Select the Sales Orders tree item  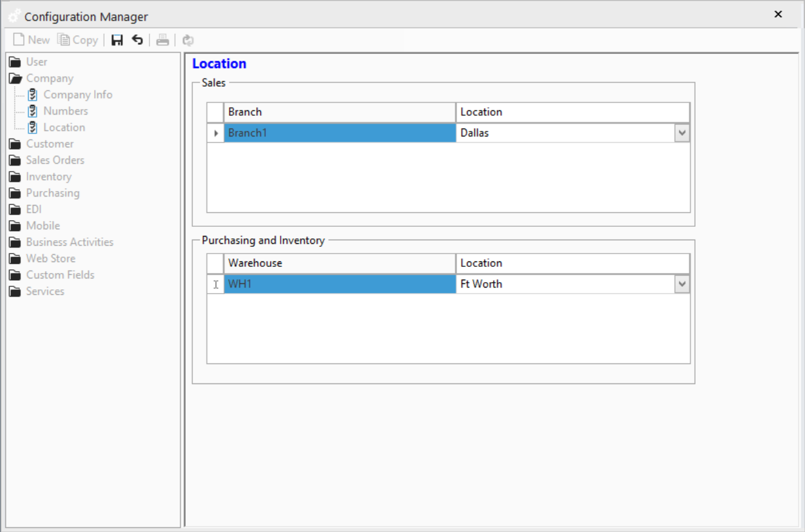point(55,160)
